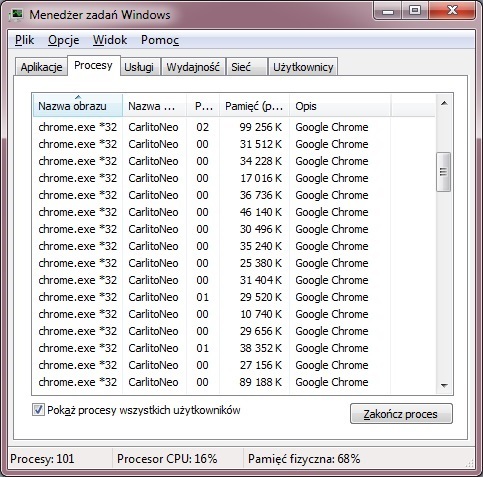Switch to the Aplikacje tab
The image size is (483, 477).
click(x=41, y=67)
